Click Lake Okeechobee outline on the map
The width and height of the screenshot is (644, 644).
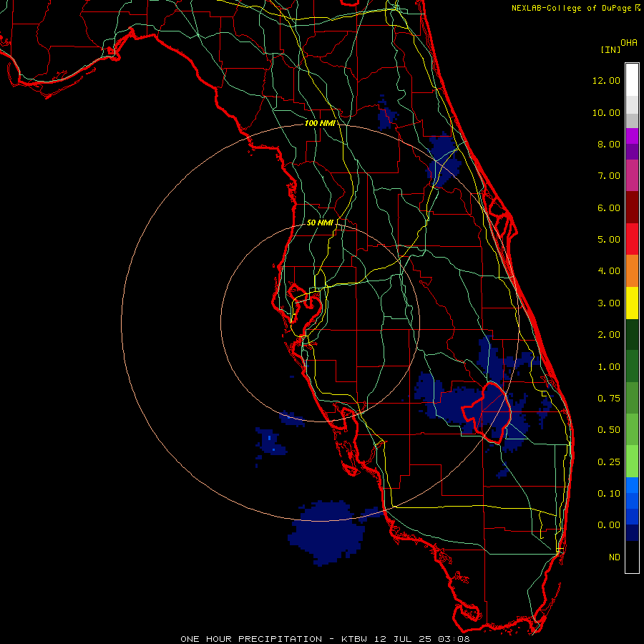point(487,413)
